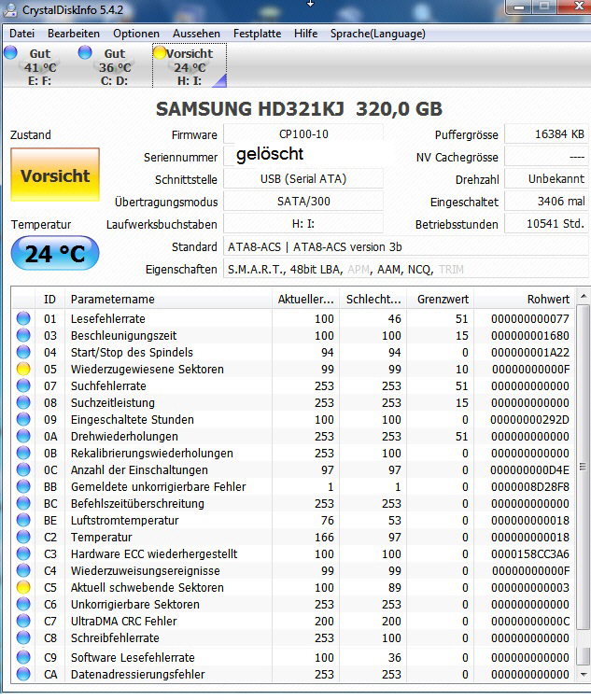This screenshot has width=591, height=700.
Task: Click the scrollbar up arrow of attribute list
Action: click(583, 296)
